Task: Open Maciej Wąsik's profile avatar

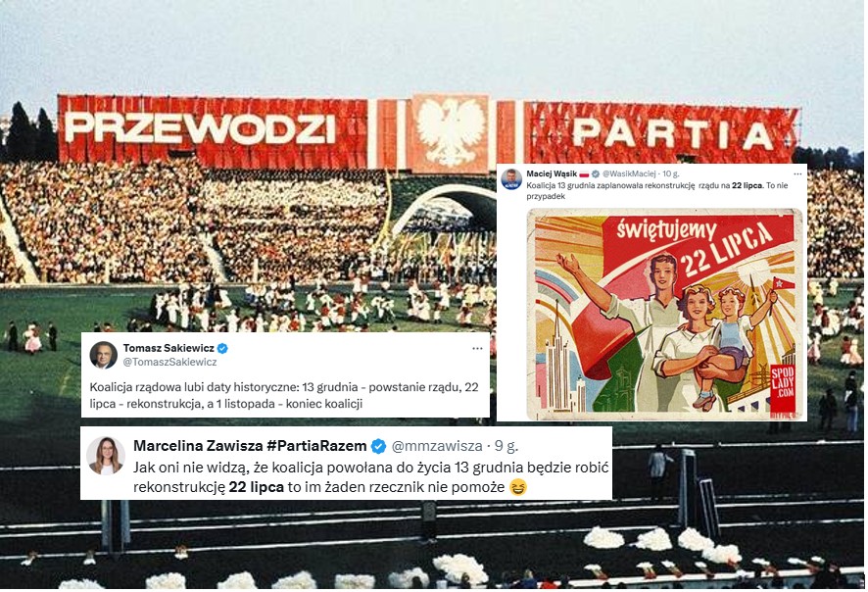Action: [511, 178]
